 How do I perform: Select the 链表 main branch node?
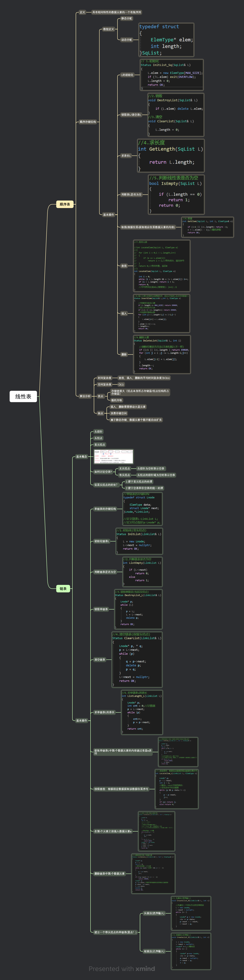(63, 589)
